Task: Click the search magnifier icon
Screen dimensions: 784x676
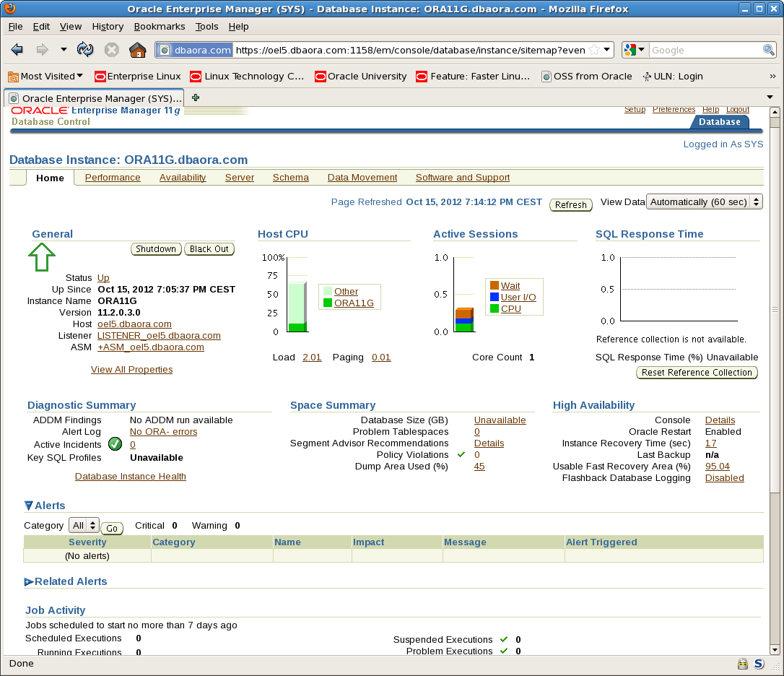Action: (769, 50)
